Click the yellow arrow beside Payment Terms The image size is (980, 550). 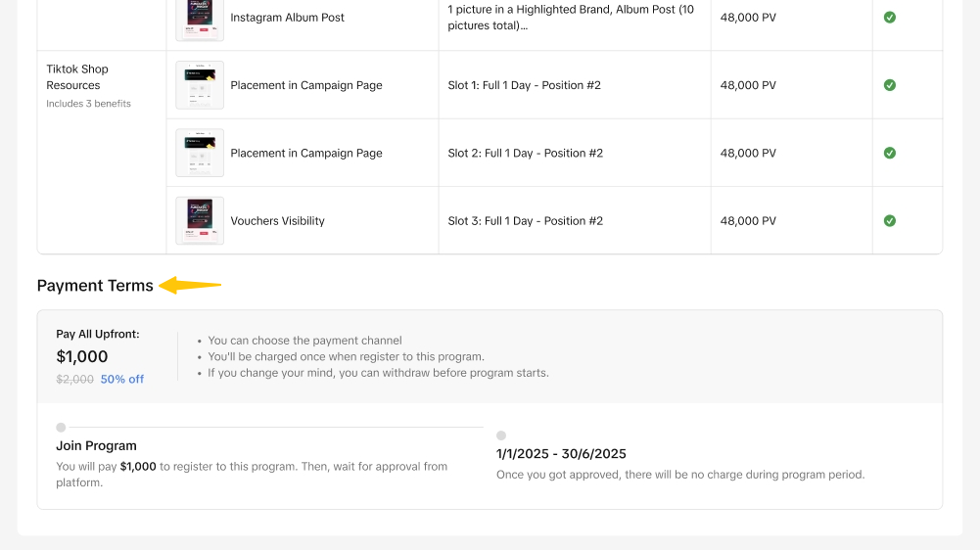191,286
